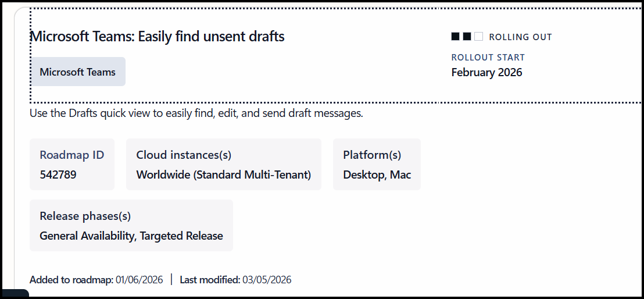This screenshot has width=644, height=299.
Task: Click the Cloud instances(s) label
Action: tap(184, 155)
